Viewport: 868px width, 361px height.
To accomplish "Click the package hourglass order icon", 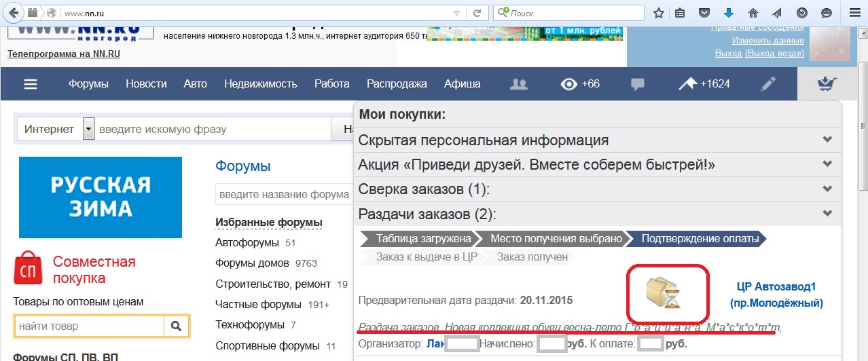I will tap(662, 294).
